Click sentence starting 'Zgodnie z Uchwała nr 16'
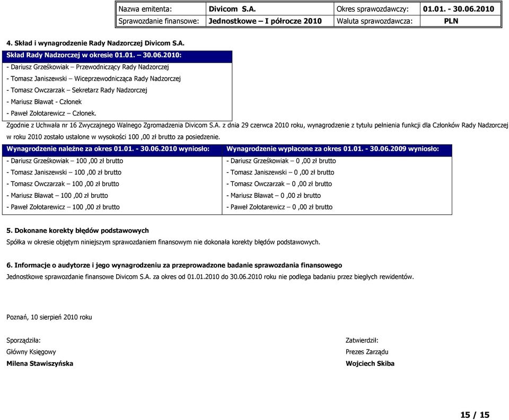 (257, 125)
